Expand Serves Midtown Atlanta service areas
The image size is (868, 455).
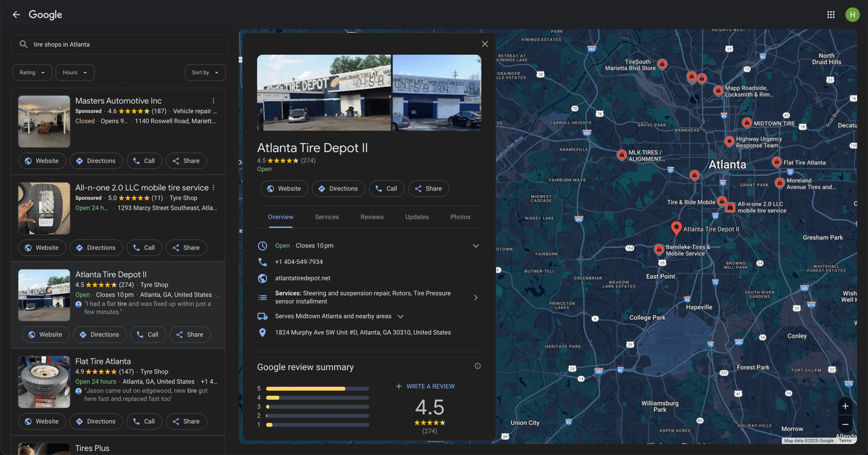coord(400,317)
